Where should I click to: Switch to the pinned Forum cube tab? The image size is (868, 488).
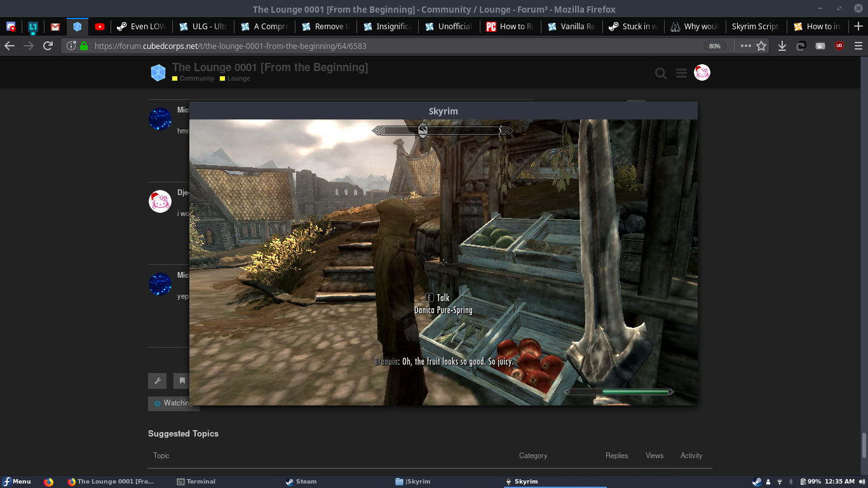[78, 27]
